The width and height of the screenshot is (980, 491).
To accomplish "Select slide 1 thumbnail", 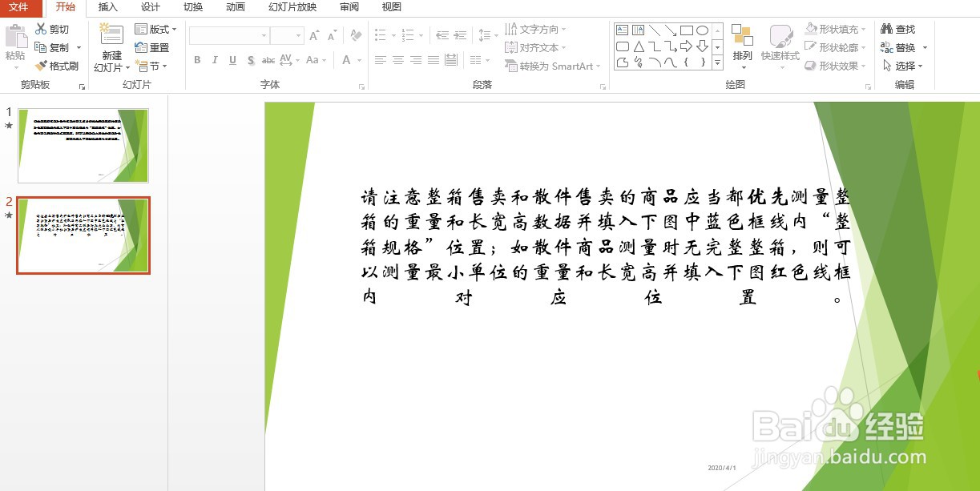I will (83, 146).
